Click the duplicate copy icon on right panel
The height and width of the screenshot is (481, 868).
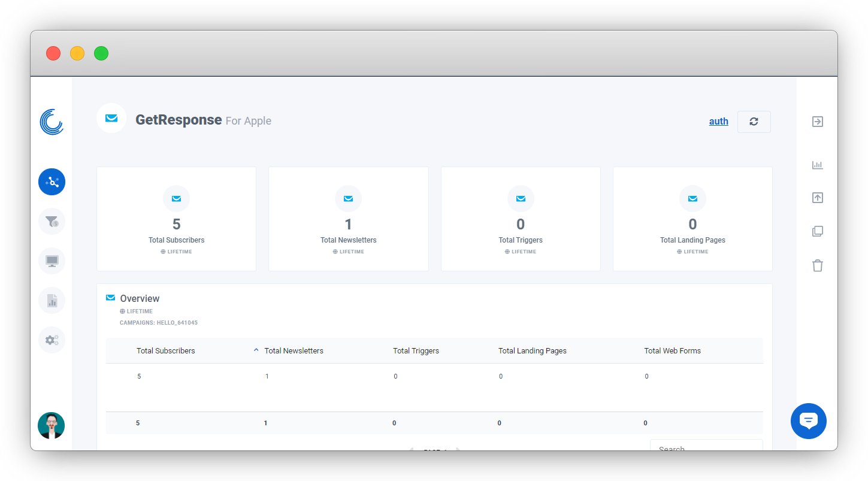(x=818, y=231)
